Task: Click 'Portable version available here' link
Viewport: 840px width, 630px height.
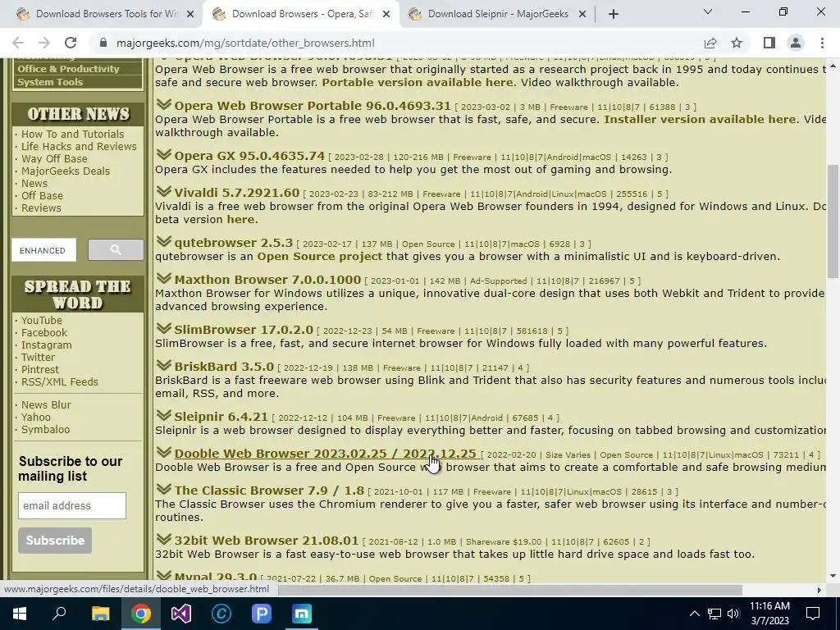Action: (x=418, y=83)
